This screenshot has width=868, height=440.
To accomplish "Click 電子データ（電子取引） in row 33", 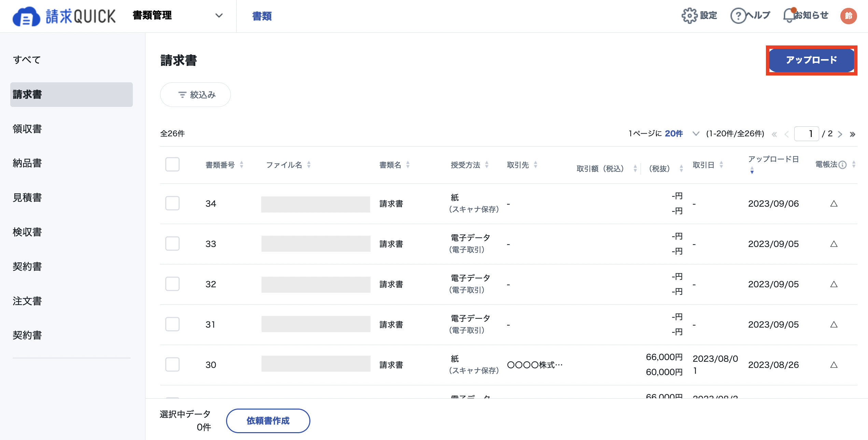I will (x=470, y=244).
